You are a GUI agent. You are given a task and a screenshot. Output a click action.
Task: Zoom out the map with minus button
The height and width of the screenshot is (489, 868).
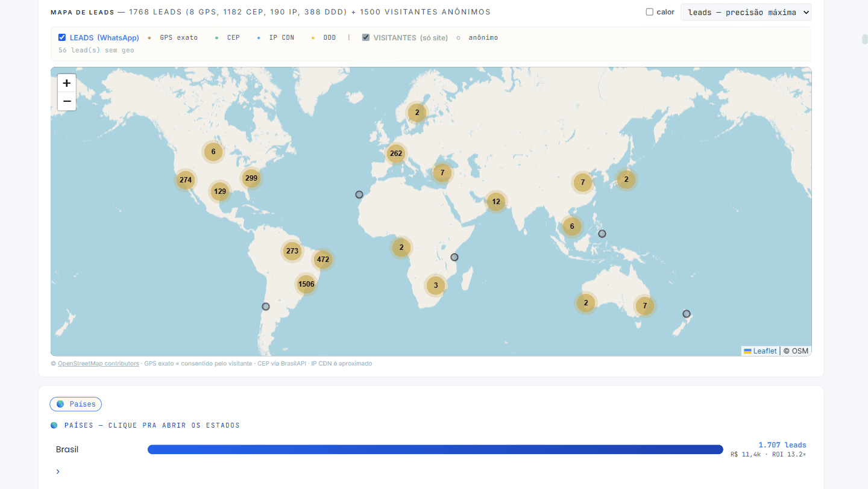pos(67,101)
